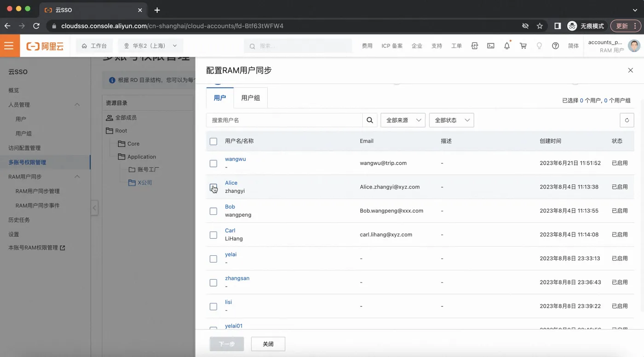Open the zhangsan user link
This screenshot has height=357, width=644.
point(237,278)
